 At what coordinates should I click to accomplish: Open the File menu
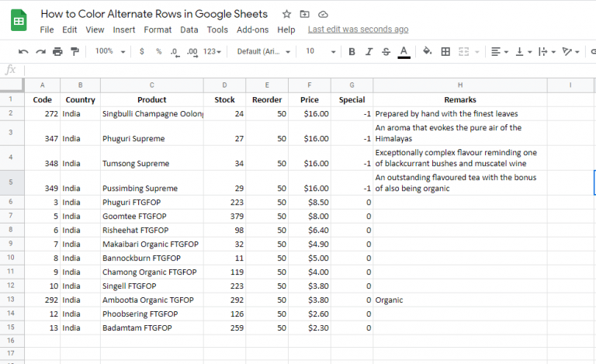pyautogui.click(x=47, y=29)
